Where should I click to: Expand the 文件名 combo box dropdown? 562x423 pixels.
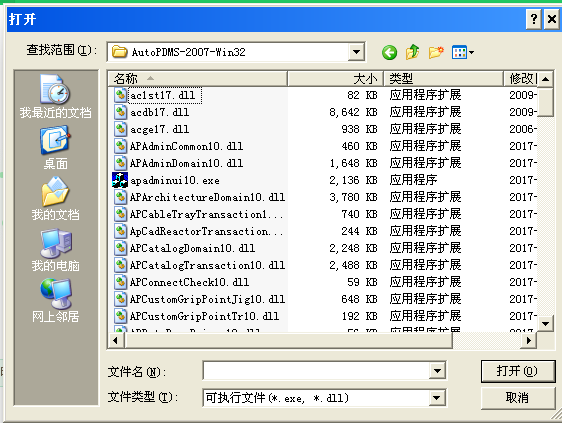437,371
